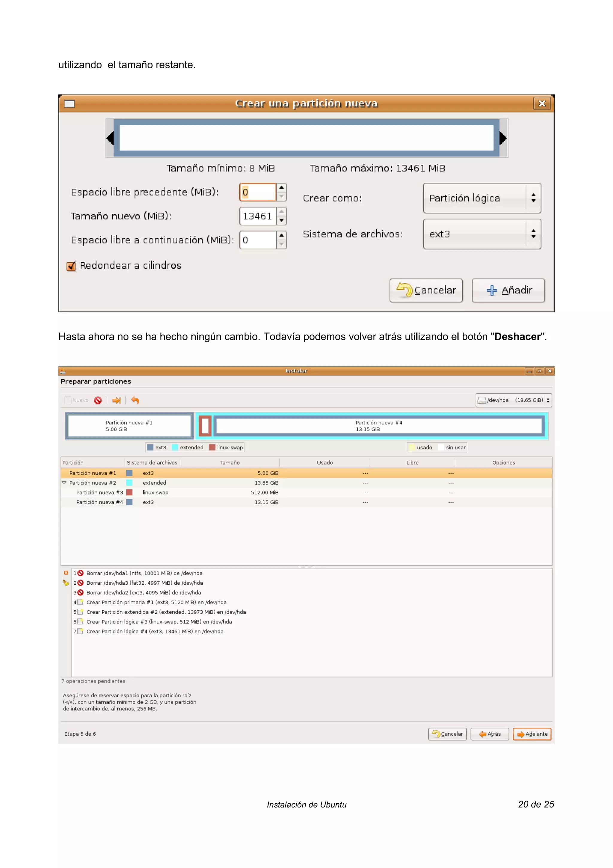Click the Tamaño nuevo input field

(x=258, y=216)
